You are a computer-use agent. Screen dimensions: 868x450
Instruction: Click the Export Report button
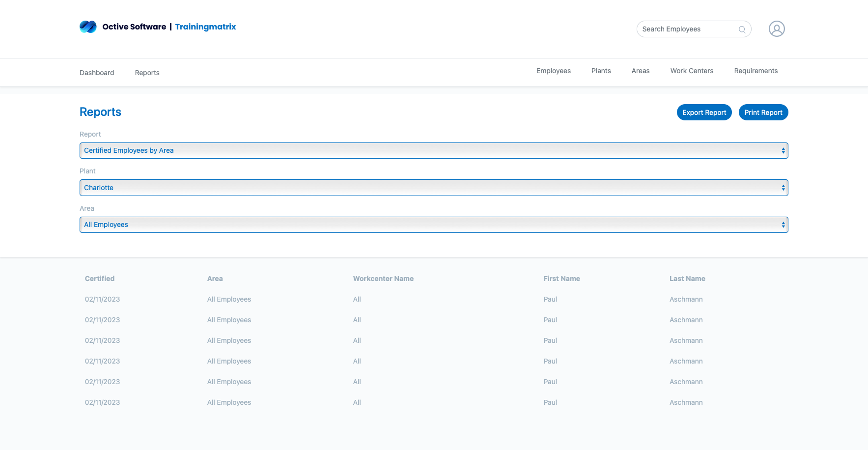pyautogui.click(x=704, y=112)
